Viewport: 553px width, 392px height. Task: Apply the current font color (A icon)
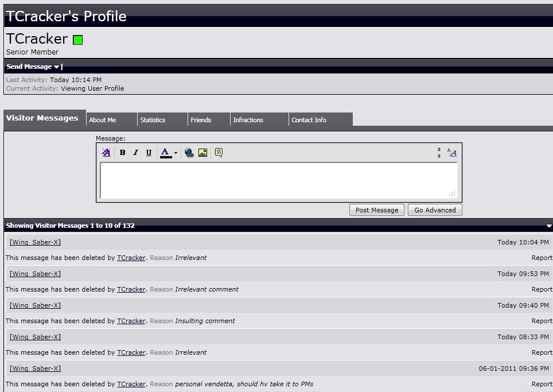click(x=165, y=153)
